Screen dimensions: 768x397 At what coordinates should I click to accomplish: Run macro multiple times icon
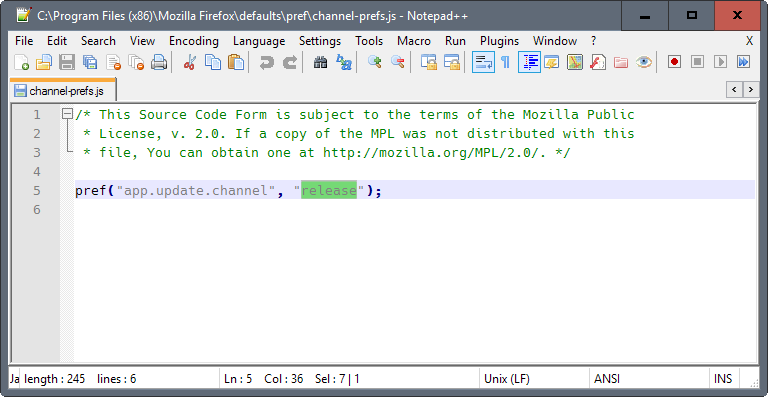[744, 62]
